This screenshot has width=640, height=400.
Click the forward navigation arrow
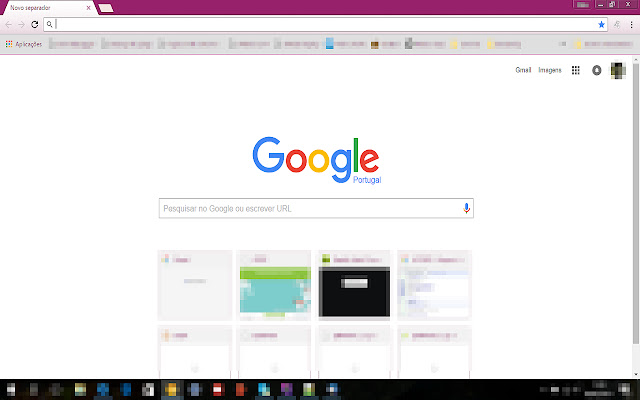22,24
